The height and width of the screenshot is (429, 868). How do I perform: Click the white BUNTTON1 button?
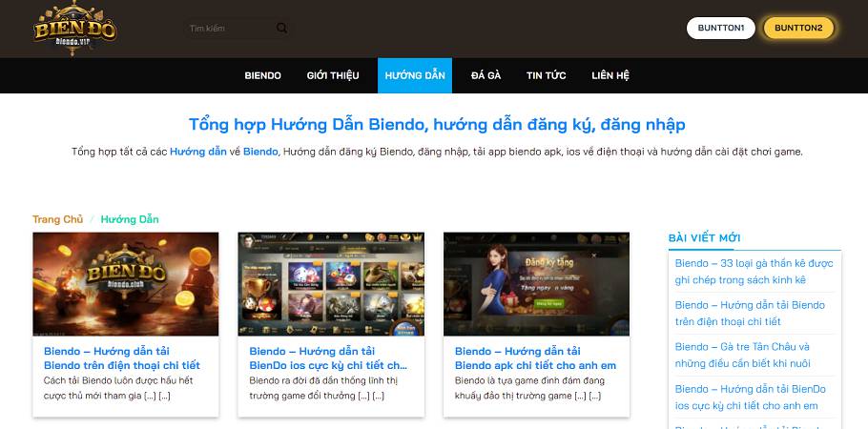click(x=721, y=28)
